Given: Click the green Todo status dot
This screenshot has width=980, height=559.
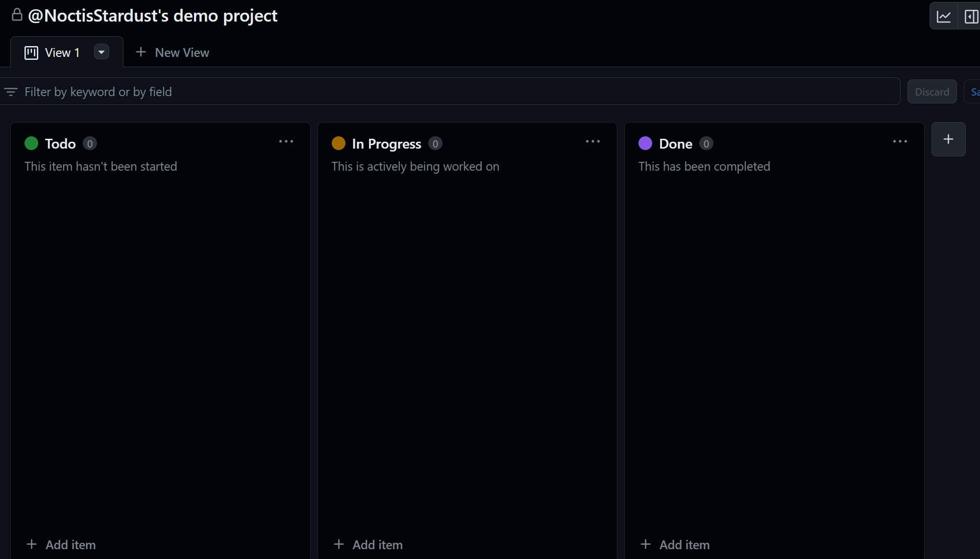Looking at the screenshot, I should (31, 143).
